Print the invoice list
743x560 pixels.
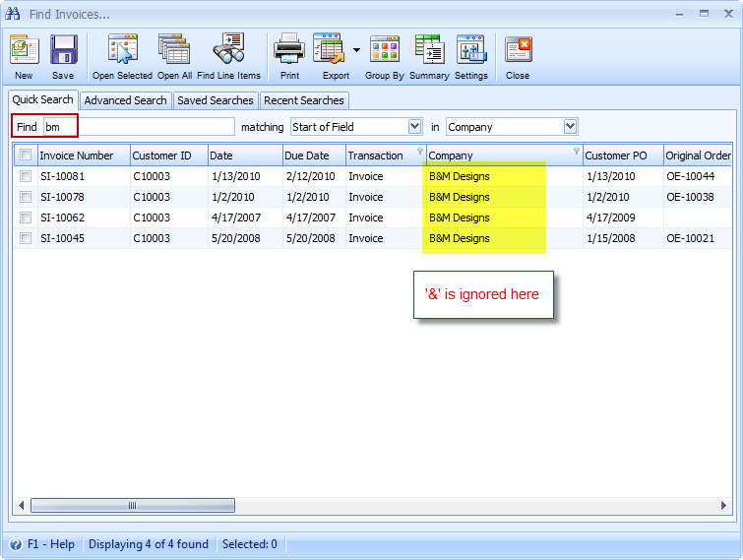[289, 49]
